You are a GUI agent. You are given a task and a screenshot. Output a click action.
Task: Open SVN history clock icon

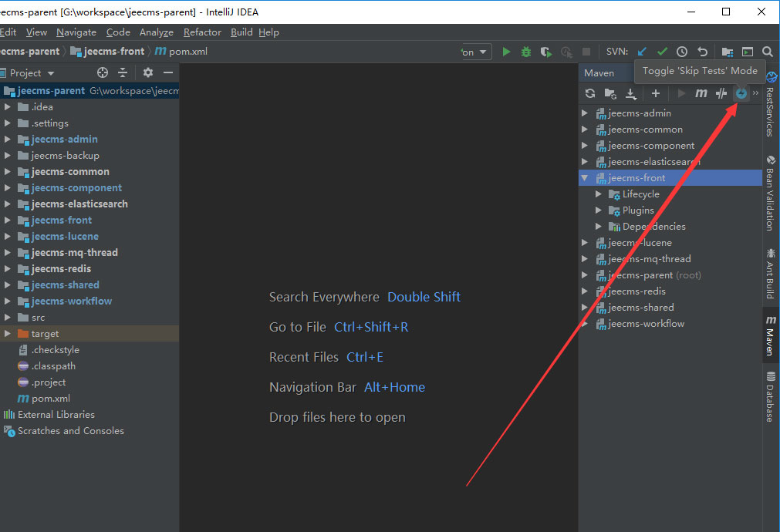(x=682, y=52)
